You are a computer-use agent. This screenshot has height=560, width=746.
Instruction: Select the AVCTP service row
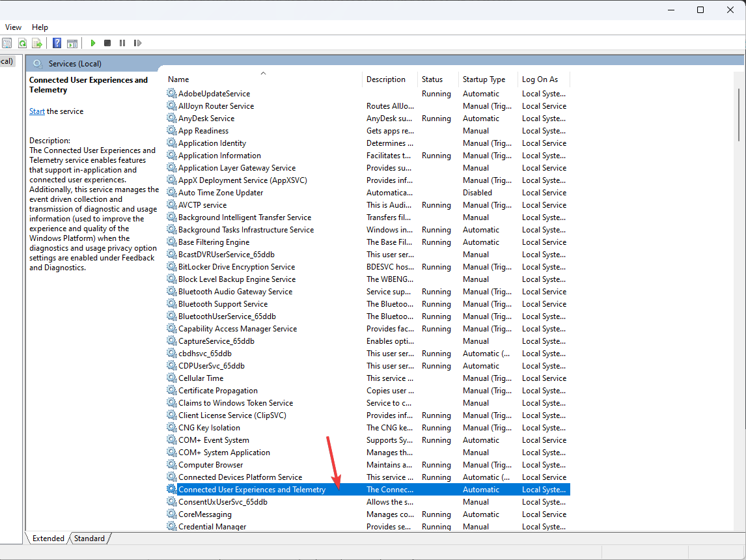(x=368, y=205)
